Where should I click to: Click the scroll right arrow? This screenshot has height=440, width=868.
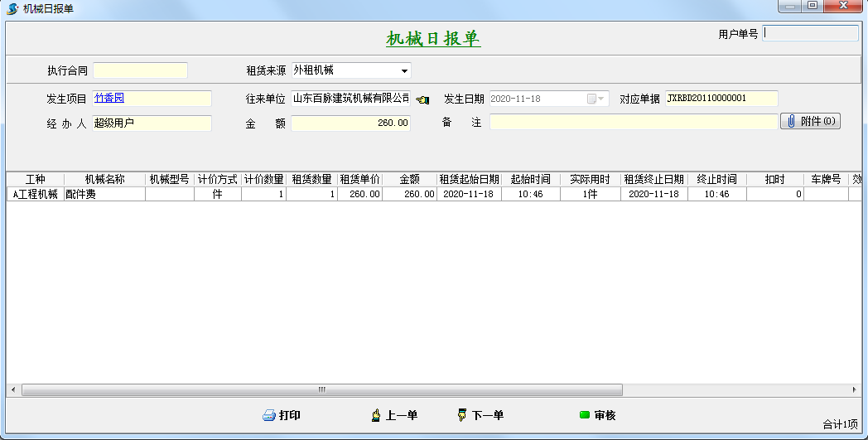[x=855, y=390]
